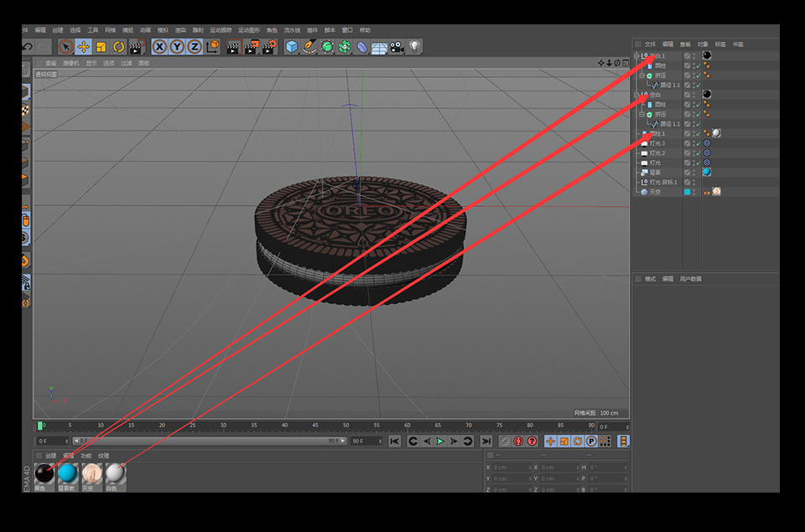Render to picture viewer icon

tap(251, 47)
